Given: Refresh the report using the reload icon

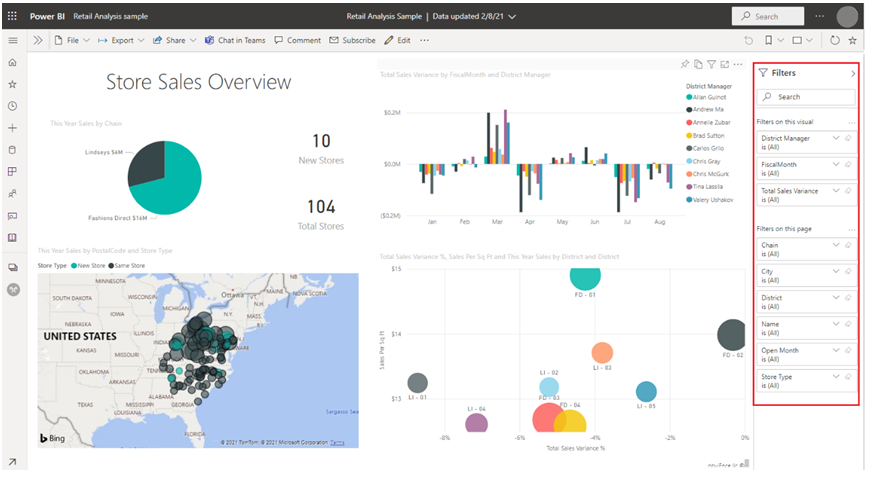Looking at the screenshot, I should (835, 40).
